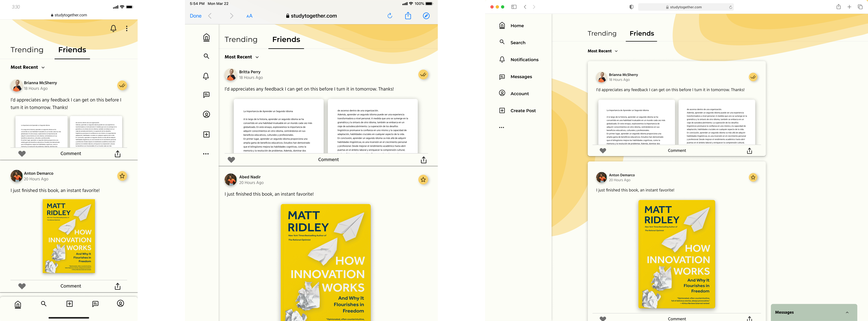Click Done in the tablet browser bar

pos(195,16)
